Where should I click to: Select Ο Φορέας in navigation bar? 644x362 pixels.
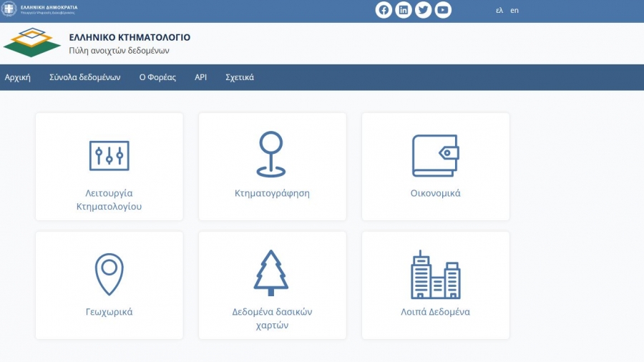click(157, 77)
